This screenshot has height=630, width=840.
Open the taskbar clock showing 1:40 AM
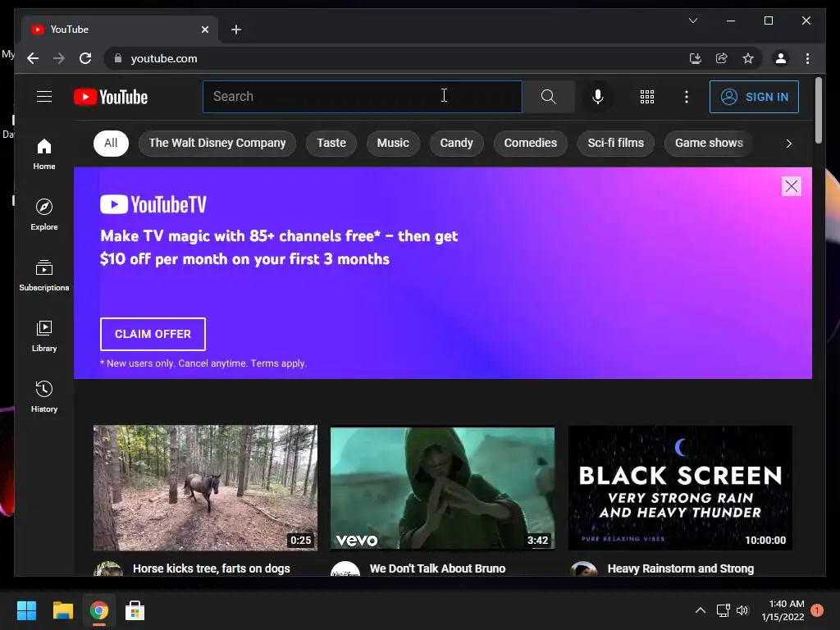[783, 610]
